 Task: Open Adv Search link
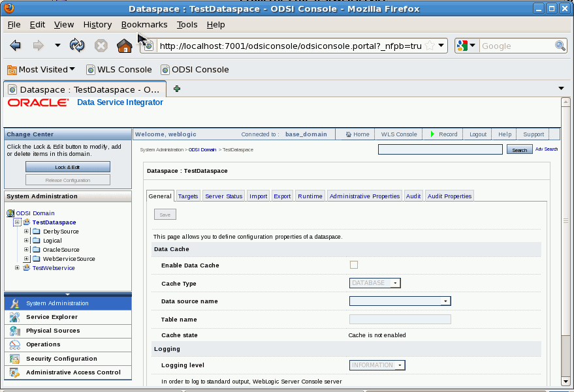pos(546,149)
